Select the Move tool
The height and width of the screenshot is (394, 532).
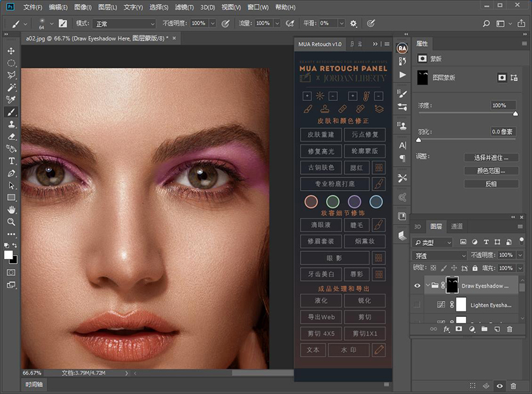point(11,51)
